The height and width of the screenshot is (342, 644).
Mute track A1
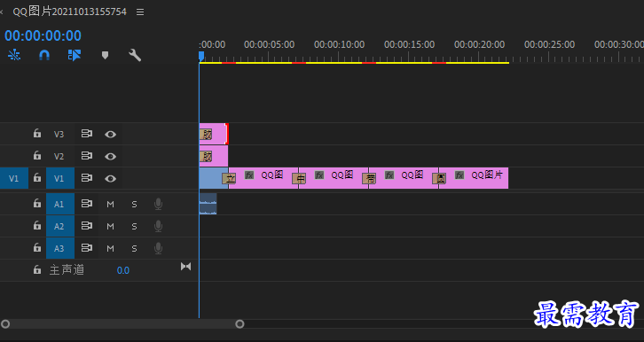pos(111,204)
